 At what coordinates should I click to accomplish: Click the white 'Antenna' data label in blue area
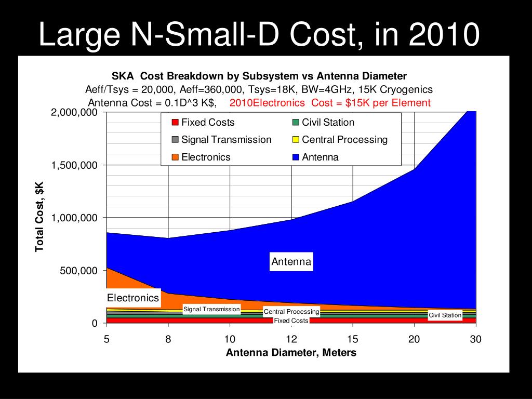point(291,262)
